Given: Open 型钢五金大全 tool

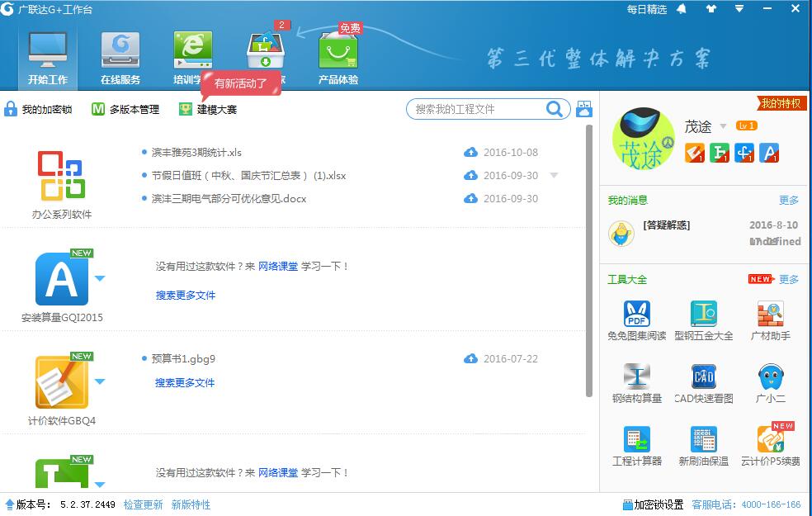Looking at the screenshot, I should click(x=704, y=320).
